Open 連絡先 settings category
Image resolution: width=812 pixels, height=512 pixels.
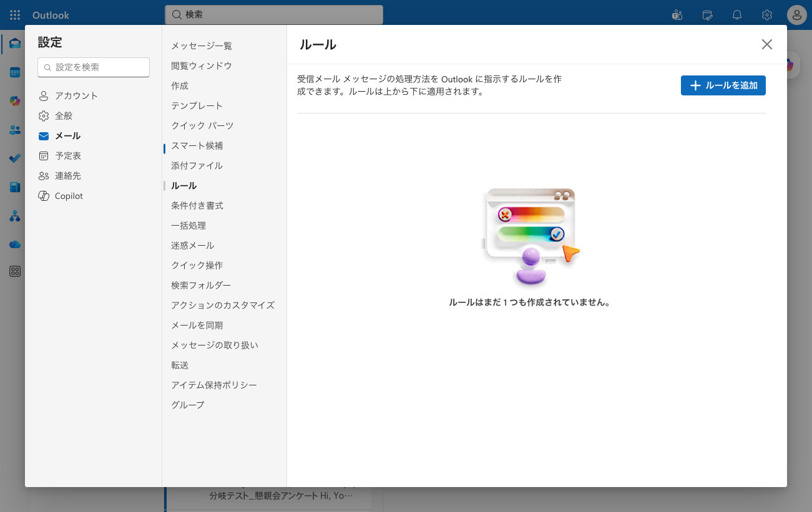[93, 176]
